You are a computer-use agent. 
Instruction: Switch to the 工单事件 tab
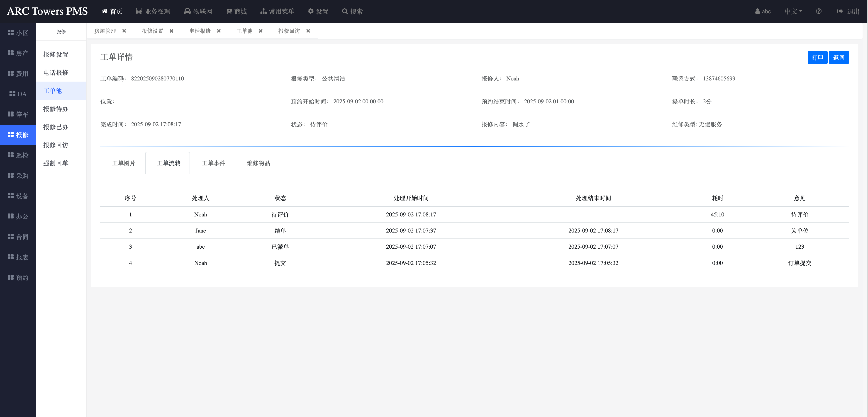(x=213, y=163)
